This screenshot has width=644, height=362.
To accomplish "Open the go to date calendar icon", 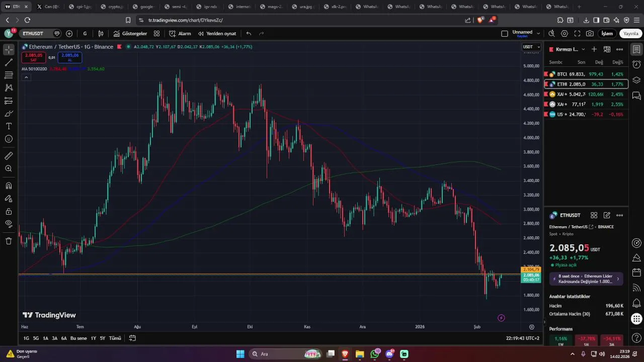I will coord(133,338).
